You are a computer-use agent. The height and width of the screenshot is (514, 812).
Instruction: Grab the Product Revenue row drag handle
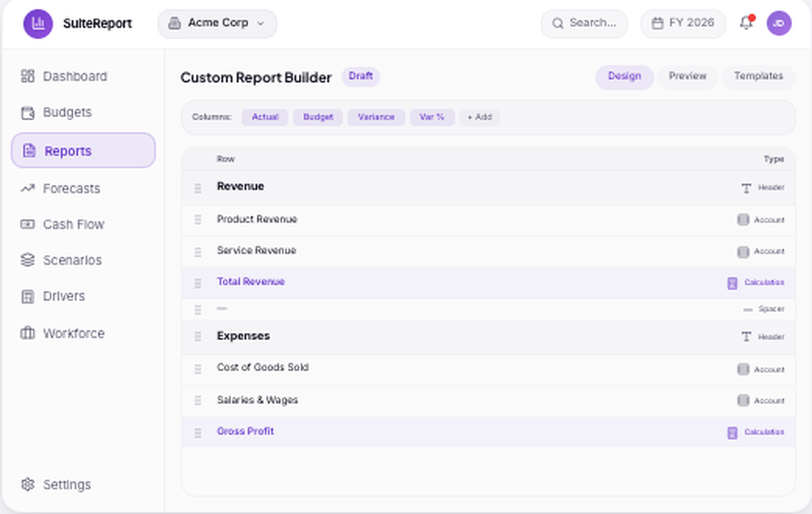[x=198, y=220]
